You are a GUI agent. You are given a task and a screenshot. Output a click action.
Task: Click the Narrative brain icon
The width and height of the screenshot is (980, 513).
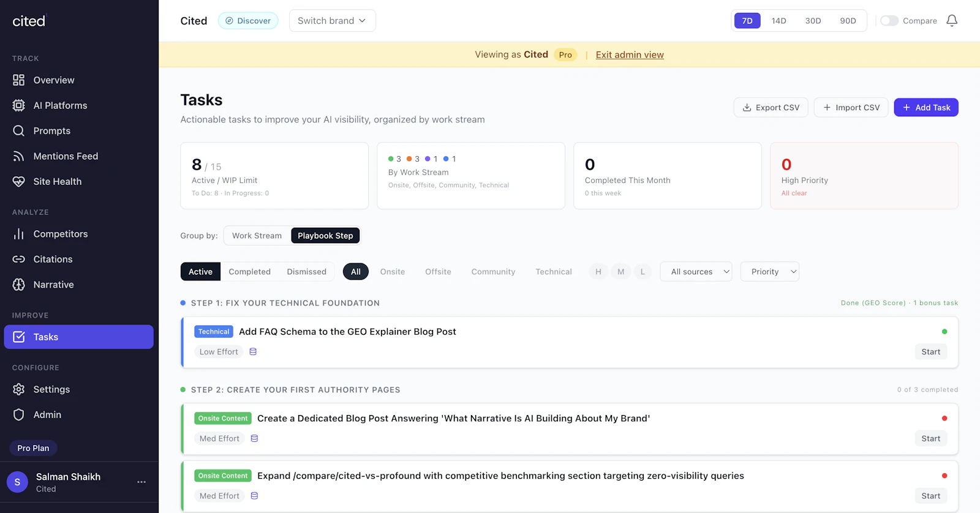click(19, 285)
